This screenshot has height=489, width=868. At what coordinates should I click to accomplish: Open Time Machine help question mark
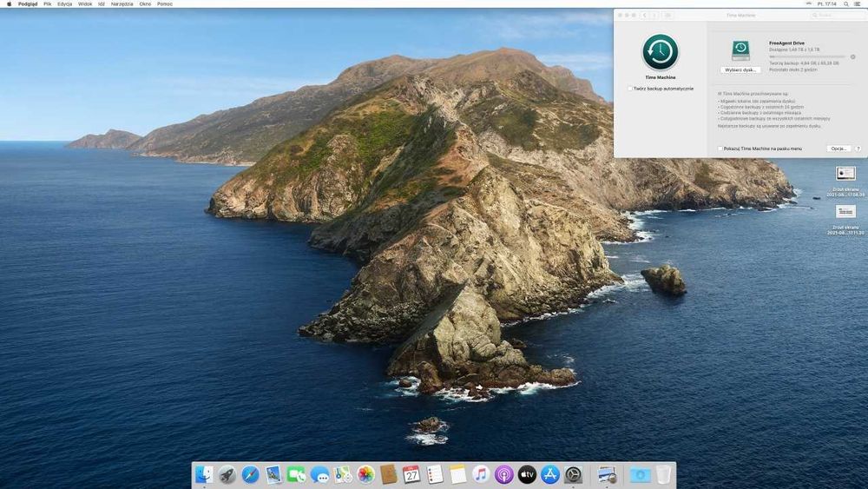point(858,149)
